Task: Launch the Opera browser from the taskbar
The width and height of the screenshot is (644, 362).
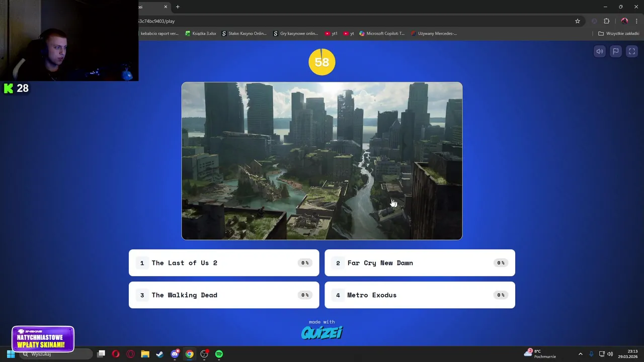Action: coord(116,354)
